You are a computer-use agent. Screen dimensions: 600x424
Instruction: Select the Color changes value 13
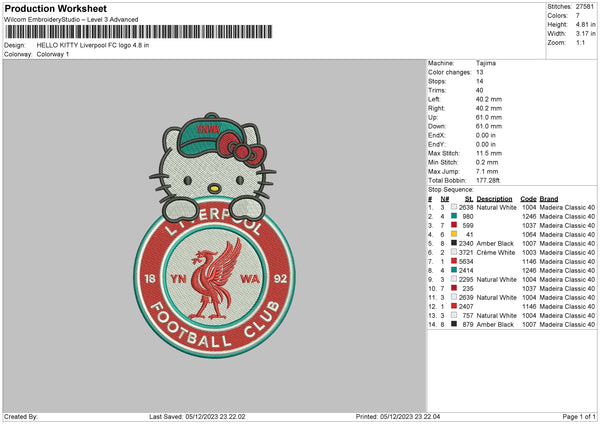(x=480, y=72)
